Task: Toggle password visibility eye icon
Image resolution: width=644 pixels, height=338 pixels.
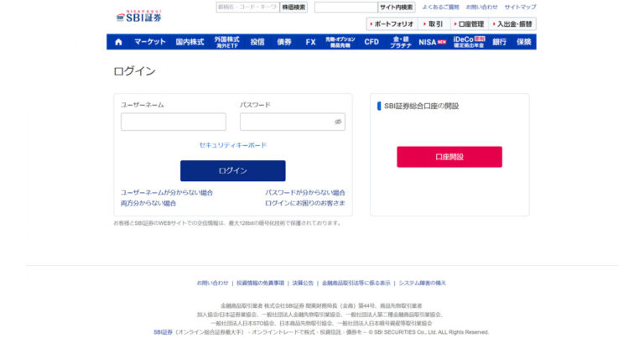Action: [x=338, y=122]
